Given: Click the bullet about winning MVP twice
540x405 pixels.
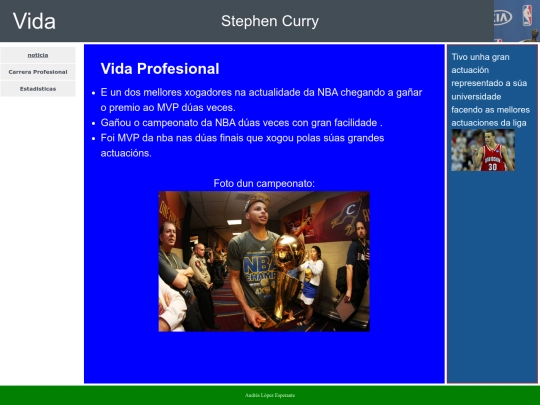Looking at the screenshot, I should pos(261,100).
